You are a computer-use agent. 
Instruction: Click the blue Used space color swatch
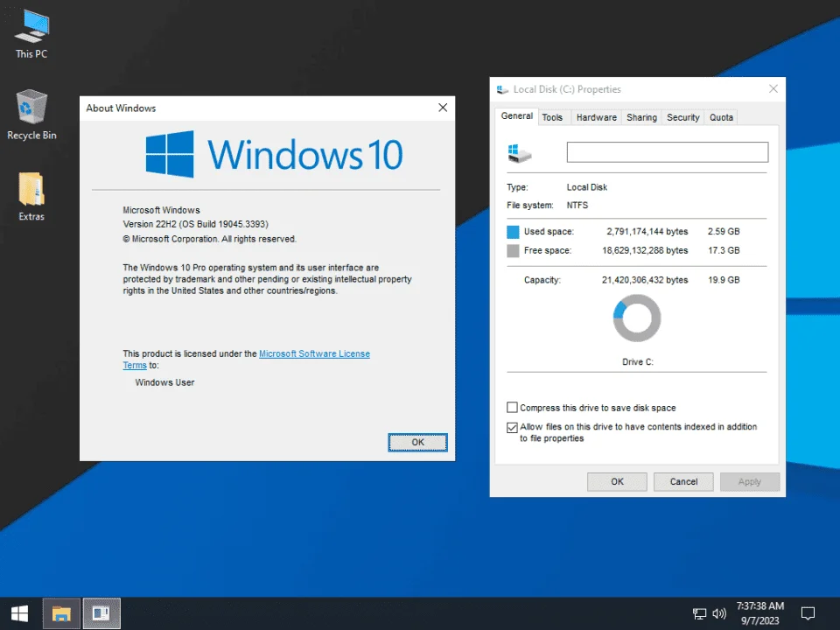click(x=513, y=232)
